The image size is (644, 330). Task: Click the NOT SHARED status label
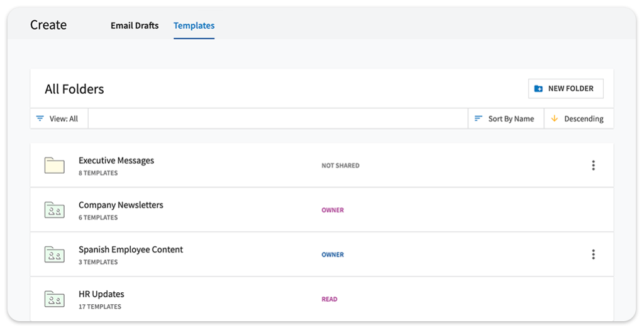click(x=340, y=166)
